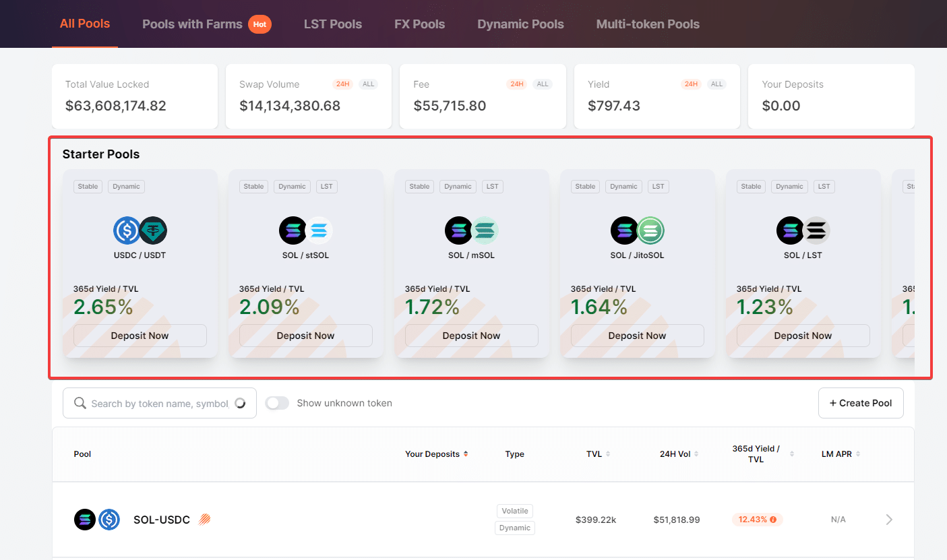The width and height of the screenshot is (947, 560).
Task: Sort the table by TVL
Action: (x=608, y=454)
